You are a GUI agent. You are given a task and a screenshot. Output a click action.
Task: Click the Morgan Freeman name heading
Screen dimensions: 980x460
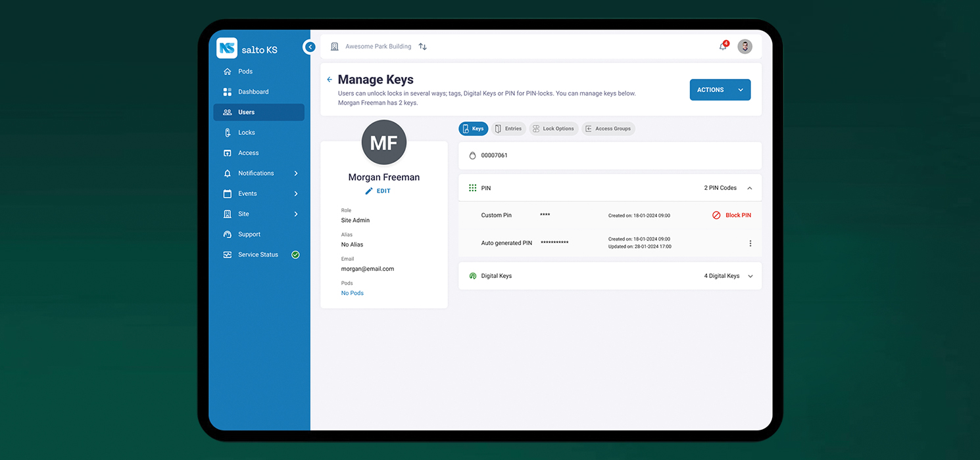coord(384,177)
